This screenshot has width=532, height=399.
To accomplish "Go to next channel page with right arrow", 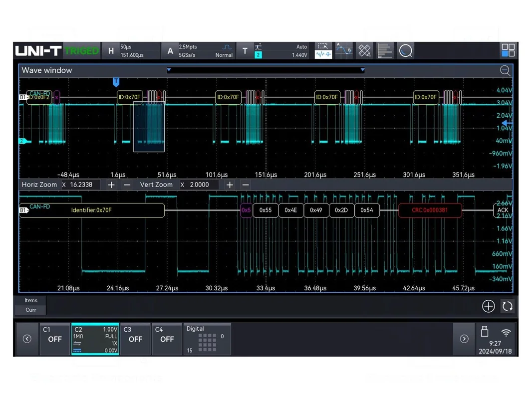I will 464,339.
